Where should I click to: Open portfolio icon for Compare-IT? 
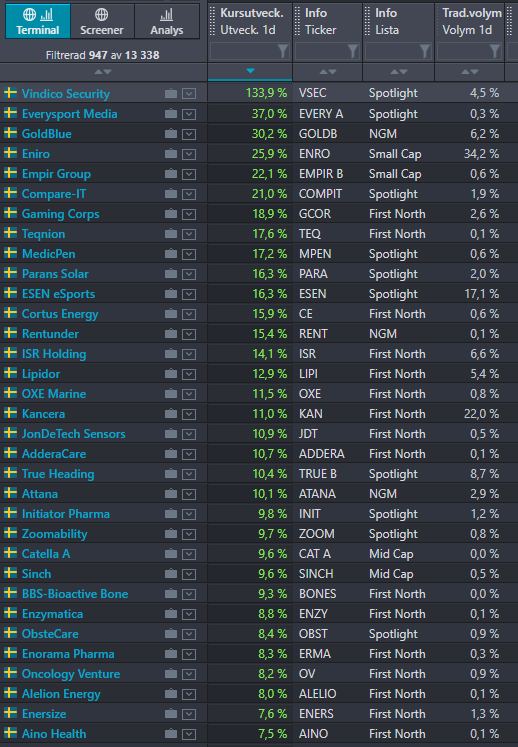click(171, 194)
